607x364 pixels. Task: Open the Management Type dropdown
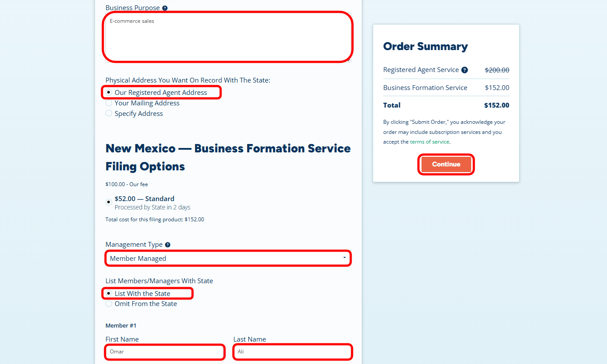[228, 258]
